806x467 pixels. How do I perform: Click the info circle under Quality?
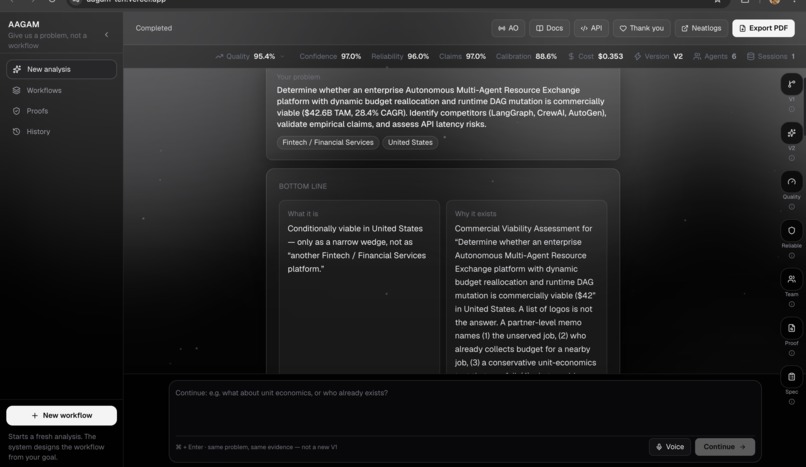792,207
